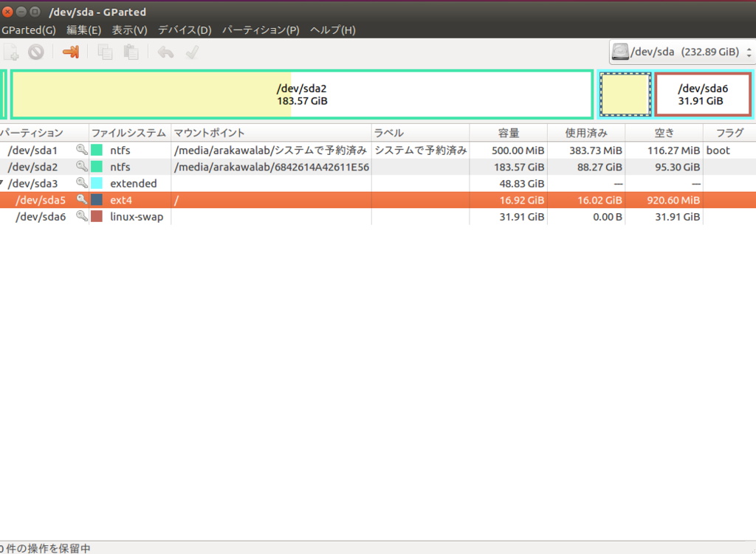Open the ヘルプ(H) menu
Image resolution: width=756 pixels, height=554 pixels.
pos(333,30)
